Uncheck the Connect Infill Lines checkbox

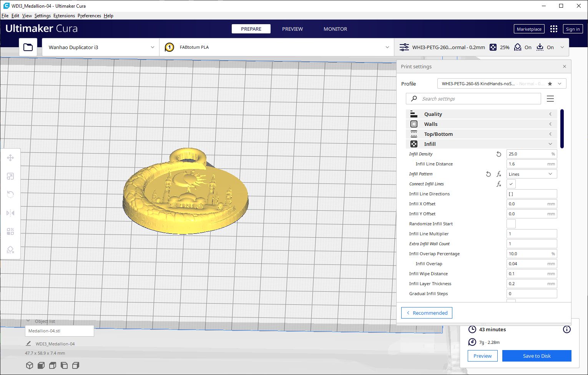click(511, 184)
